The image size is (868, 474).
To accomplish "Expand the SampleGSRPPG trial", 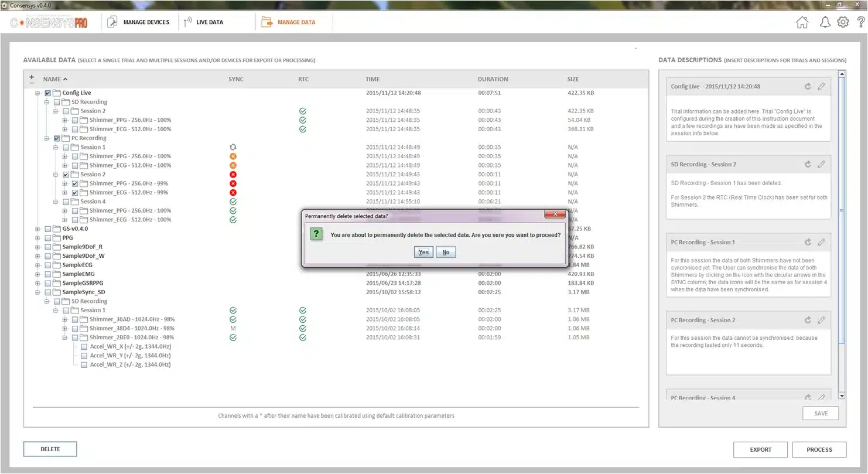I will point(38,283).
